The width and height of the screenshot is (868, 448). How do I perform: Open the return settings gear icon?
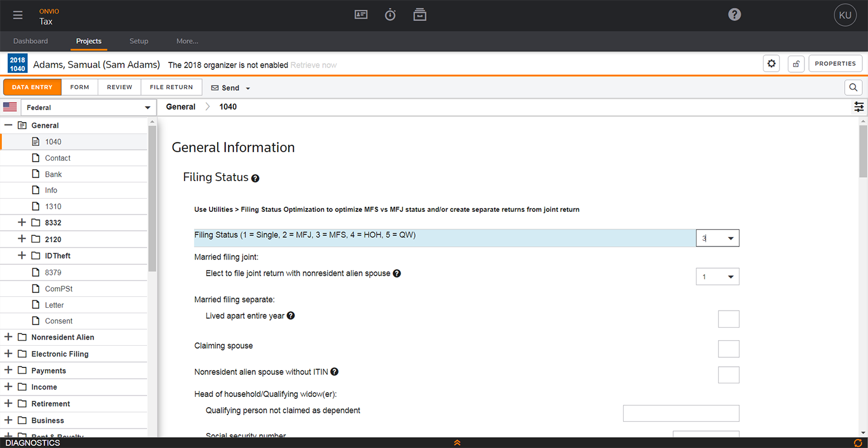tap(771, 64)
